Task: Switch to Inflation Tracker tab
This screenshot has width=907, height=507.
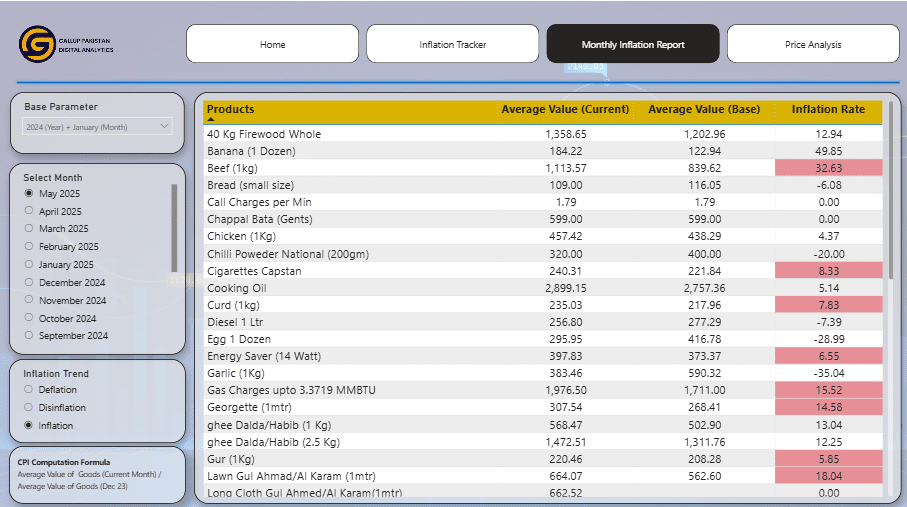Action: point(452,44)
